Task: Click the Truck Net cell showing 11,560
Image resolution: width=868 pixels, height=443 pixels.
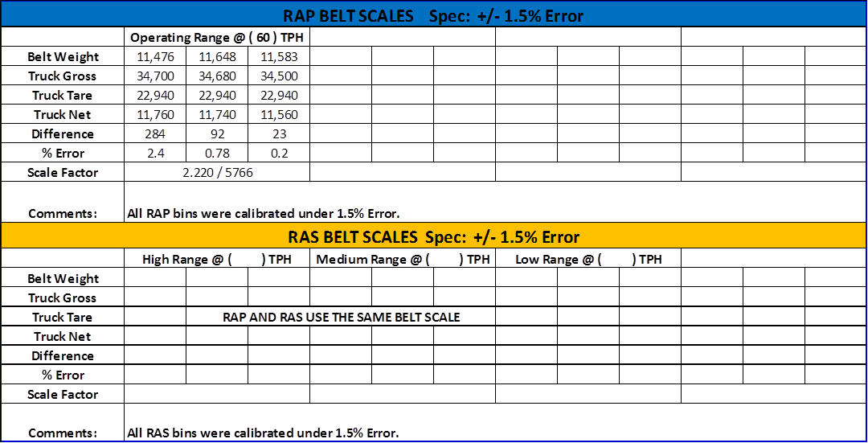Action: [279, 115]
